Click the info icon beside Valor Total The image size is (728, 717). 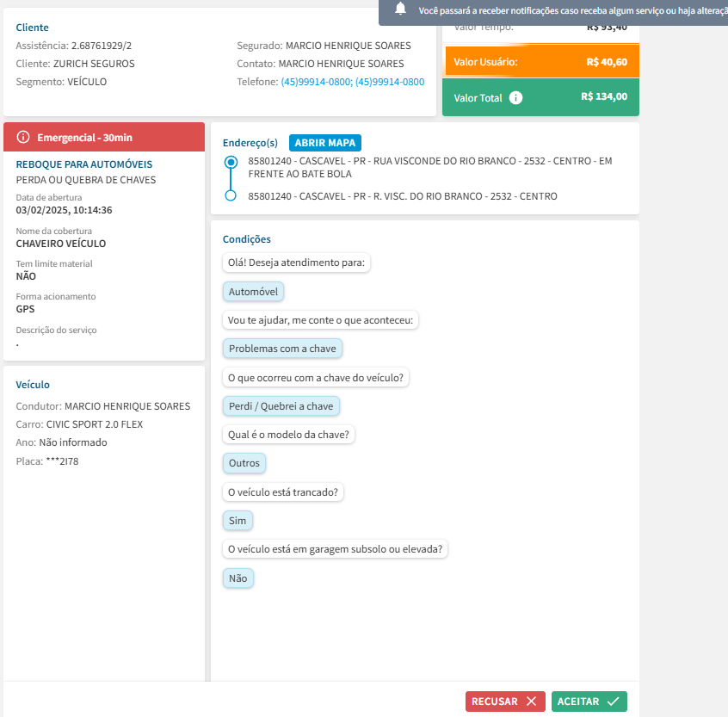pos(515,98)
